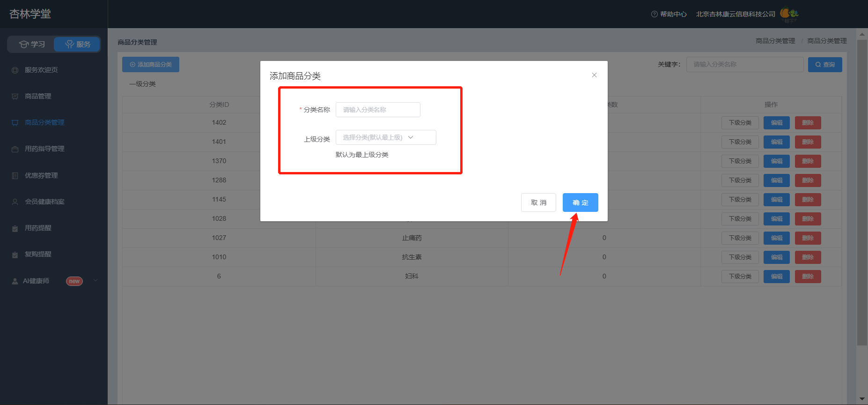This screenshot has width=868, height=405.
Task: Focus the 关键字 search input
Action: (745, 65)
